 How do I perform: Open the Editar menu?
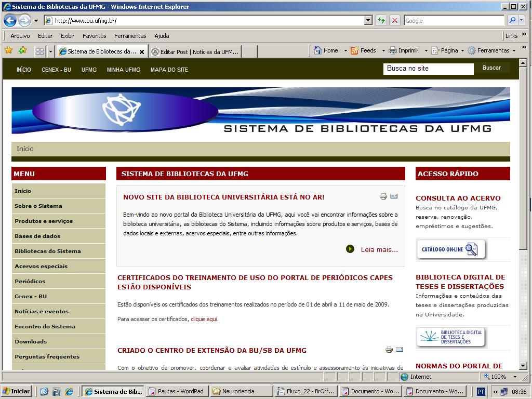click(45, 36)
